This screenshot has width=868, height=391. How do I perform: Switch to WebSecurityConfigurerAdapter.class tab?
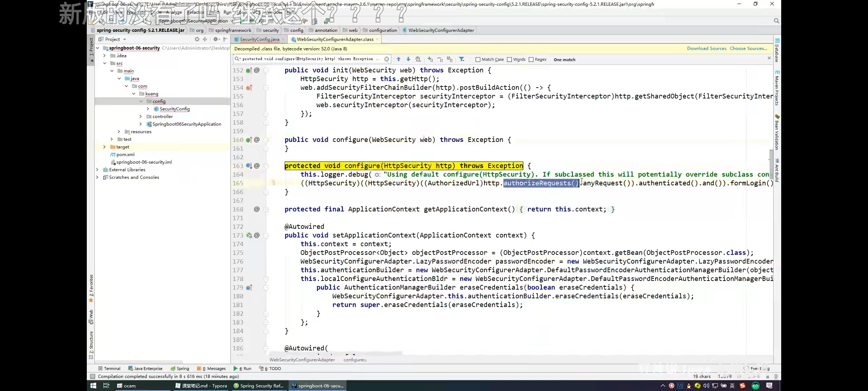point(335,39)
